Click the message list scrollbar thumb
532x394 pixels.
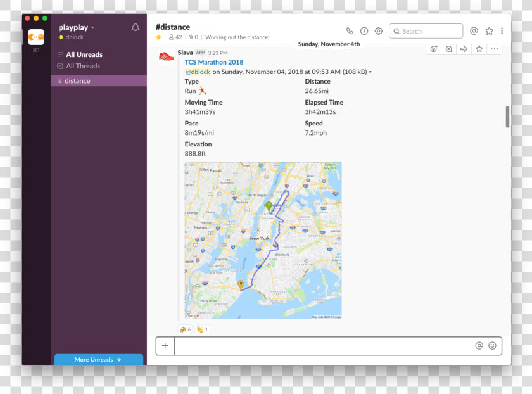pos(507,117)
